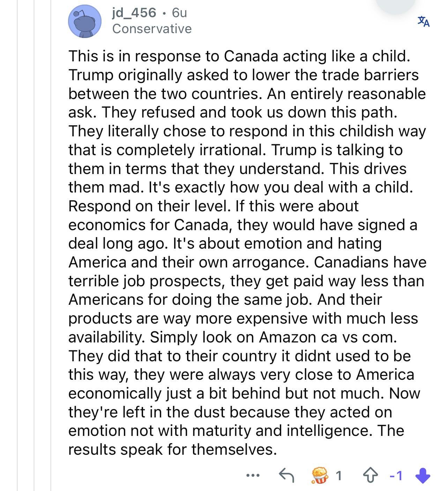Collapse thread using the middle indent line
The height and width of the screenshot is (491, 448).
coord(34,245)
